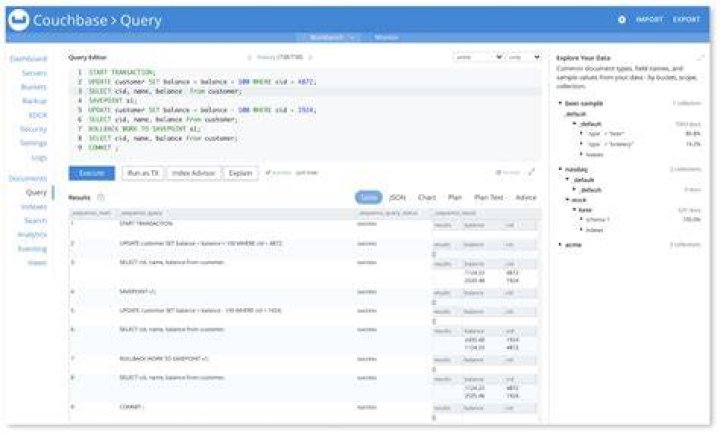This screenshot has height=434, width=720.
Task: Open the settings gear in header
Action: pyautogui.click(x=622, y=19)
